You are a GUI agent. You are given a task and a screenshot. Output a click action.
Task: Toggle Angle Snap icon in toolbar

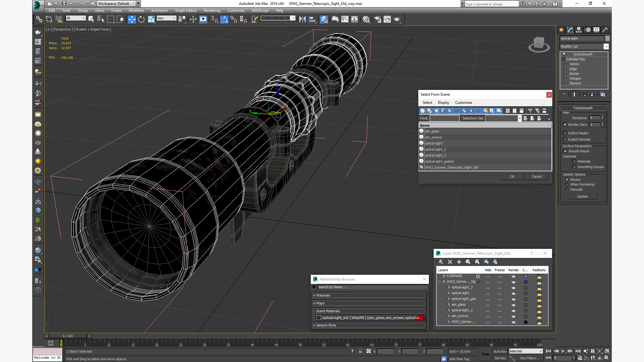point(224,19)
